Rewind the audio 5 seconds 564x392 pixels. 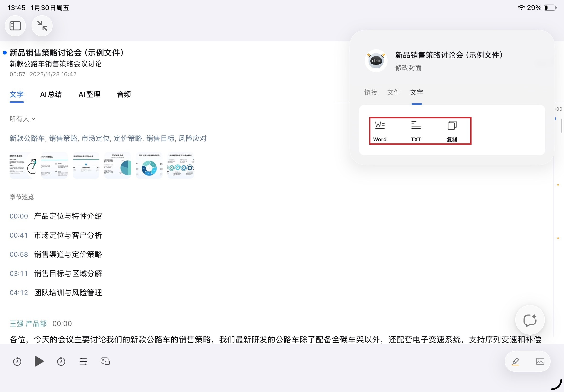tap(17, 361)
